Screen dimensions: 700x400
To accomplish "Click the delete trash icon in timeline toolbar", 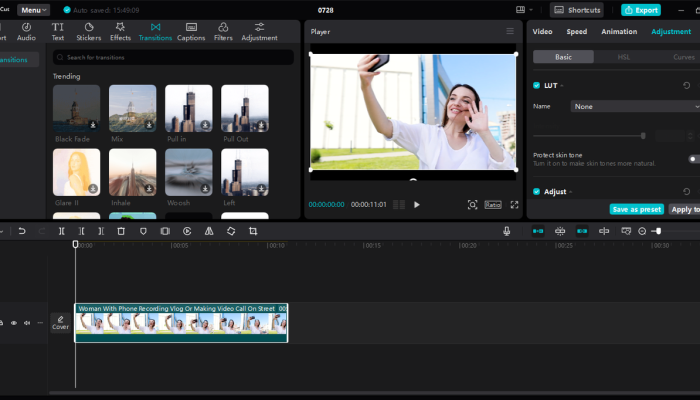I will point(121,231).
